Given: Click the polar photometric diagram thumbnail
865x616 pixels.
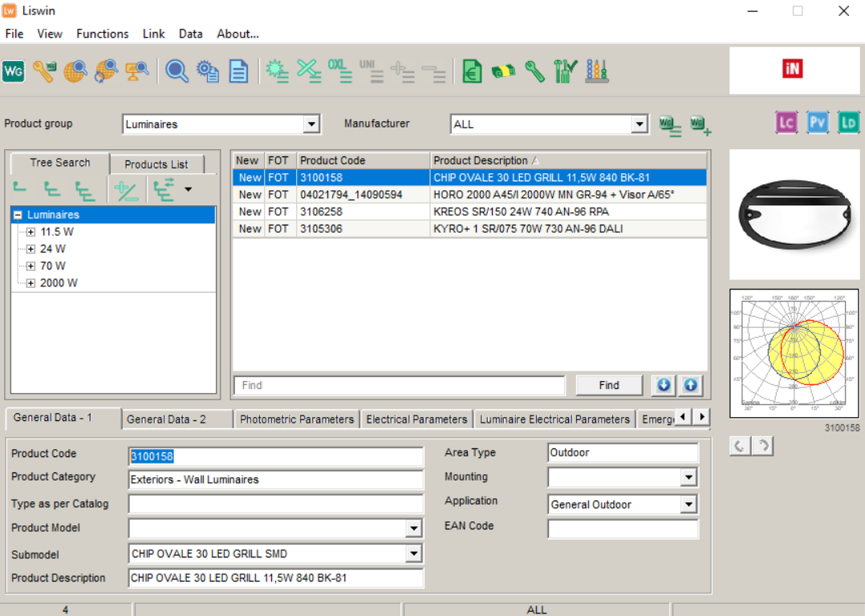Looking at the screenshot, I should [x=794, y=354].
